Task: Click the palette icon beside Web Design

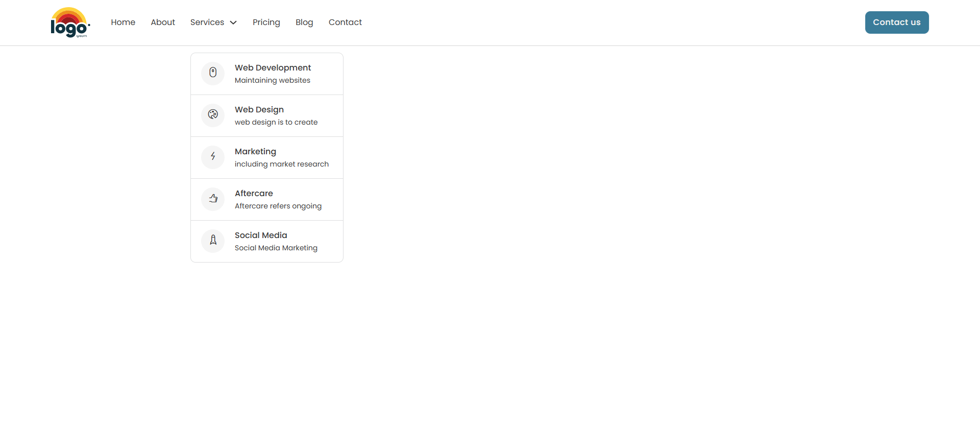Action: (x=213, y=115)
